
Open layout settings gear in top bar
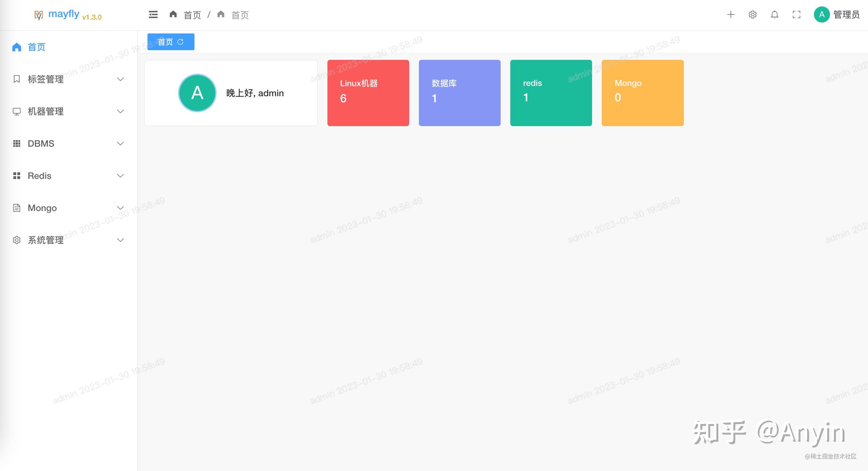coord(752,14)
